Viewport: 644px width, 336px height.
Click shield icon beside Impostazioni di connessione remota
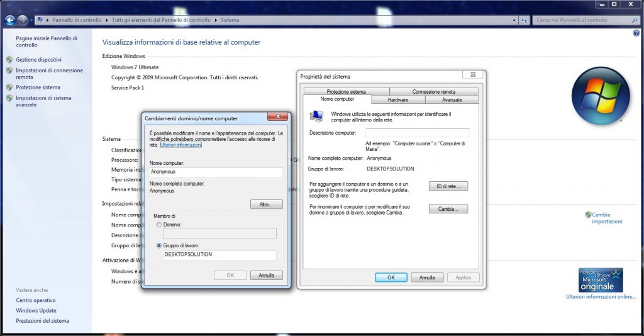tap(9, 70)
